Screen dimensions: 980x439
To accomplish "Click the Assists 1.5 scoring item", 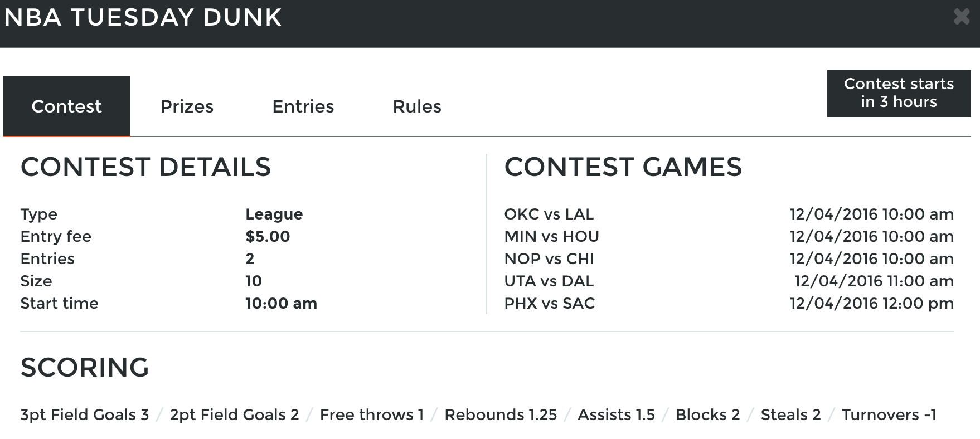I will [x=616, y=414].
